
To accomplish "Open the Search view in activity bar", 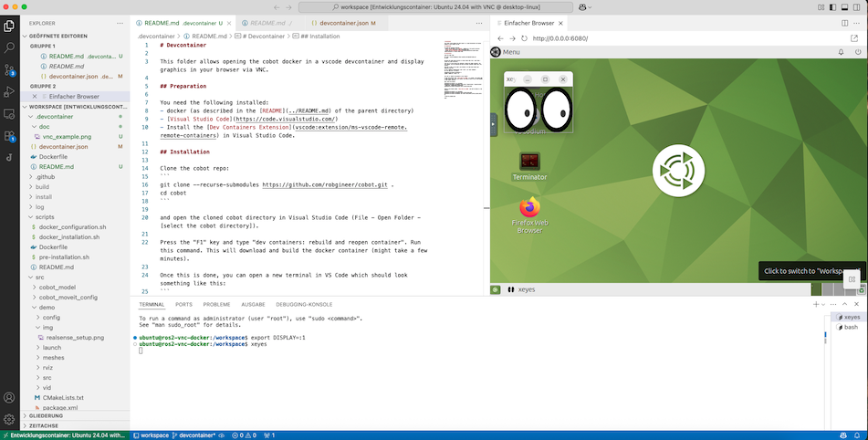I will pyautogui.click(x=9, y=47).
